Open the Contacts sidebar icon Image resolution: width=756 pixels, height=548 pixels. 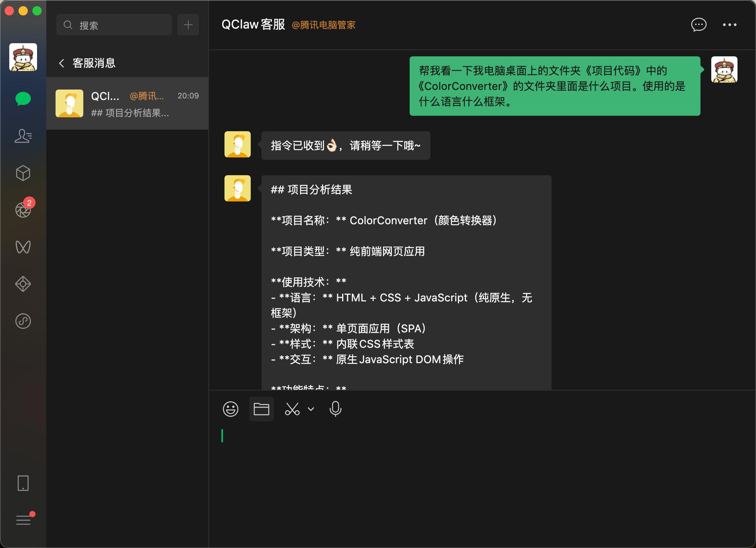point(23,136)
